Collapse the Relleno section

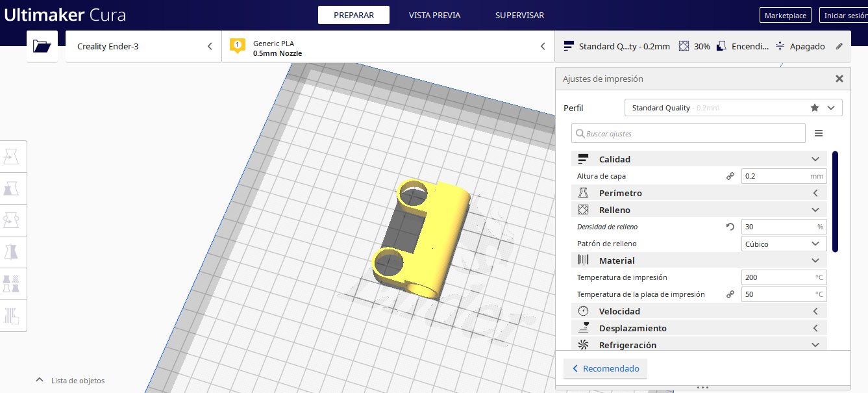coord(815,210)
